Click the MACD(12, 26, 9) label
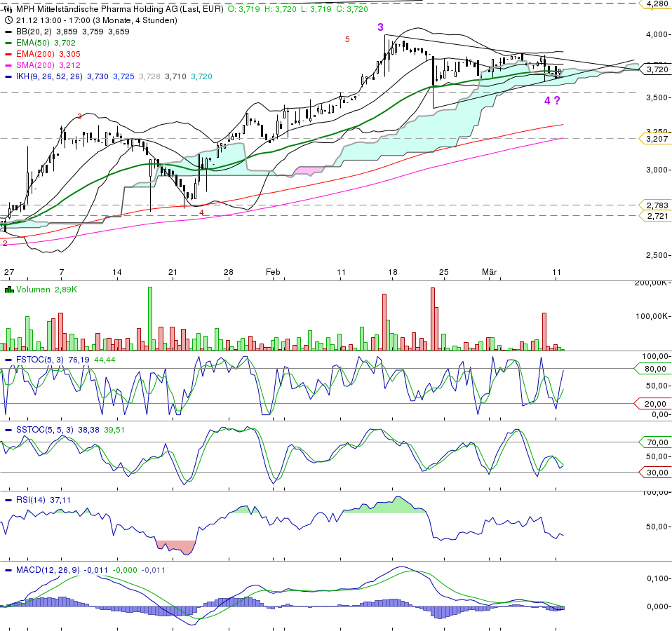The width and height of the screenshot is (672, 631). (x=49, y=571)
